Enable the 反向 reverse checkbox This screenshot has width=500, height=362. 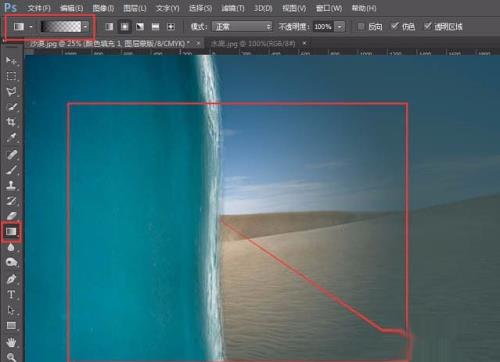(x=361, y=26)
